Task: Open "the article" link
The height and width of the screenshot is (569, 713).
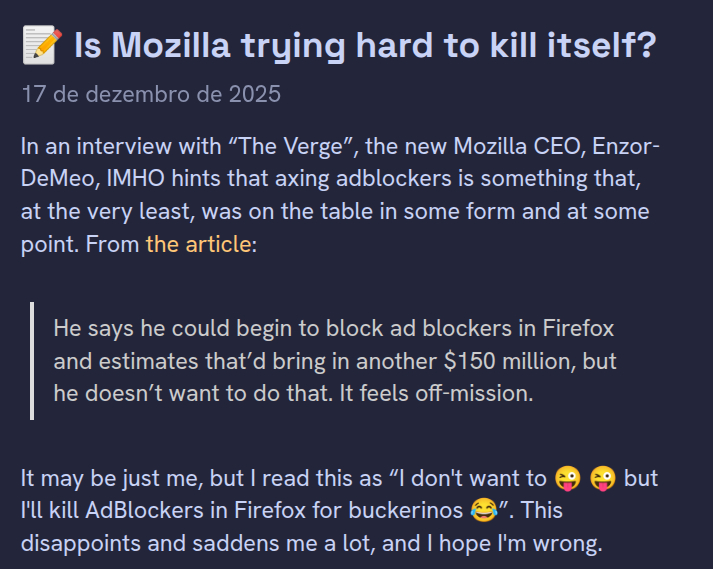Action: [x=198, y=244]
